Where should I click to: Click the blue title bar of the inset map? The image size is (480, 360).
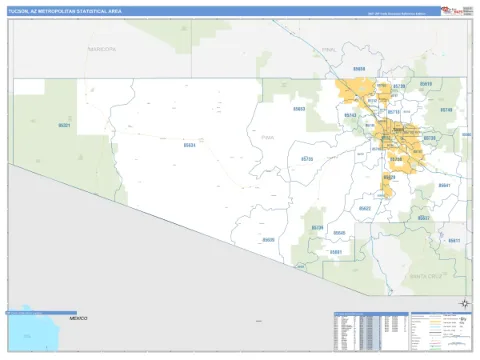click(42, 313)
